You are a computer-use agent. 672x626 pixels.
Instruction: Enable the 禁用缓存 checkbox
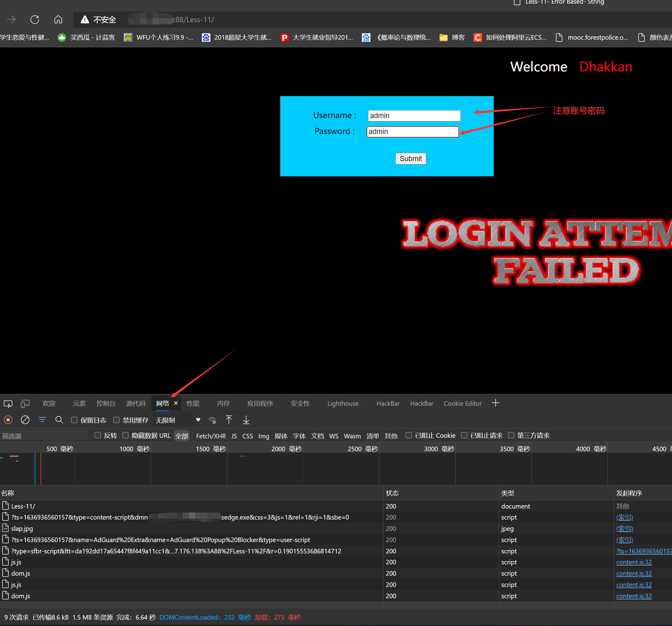[116, 420]
